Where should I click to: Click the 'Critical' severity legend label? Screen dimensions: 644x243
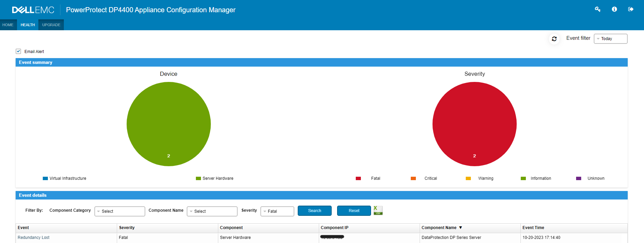430,178
